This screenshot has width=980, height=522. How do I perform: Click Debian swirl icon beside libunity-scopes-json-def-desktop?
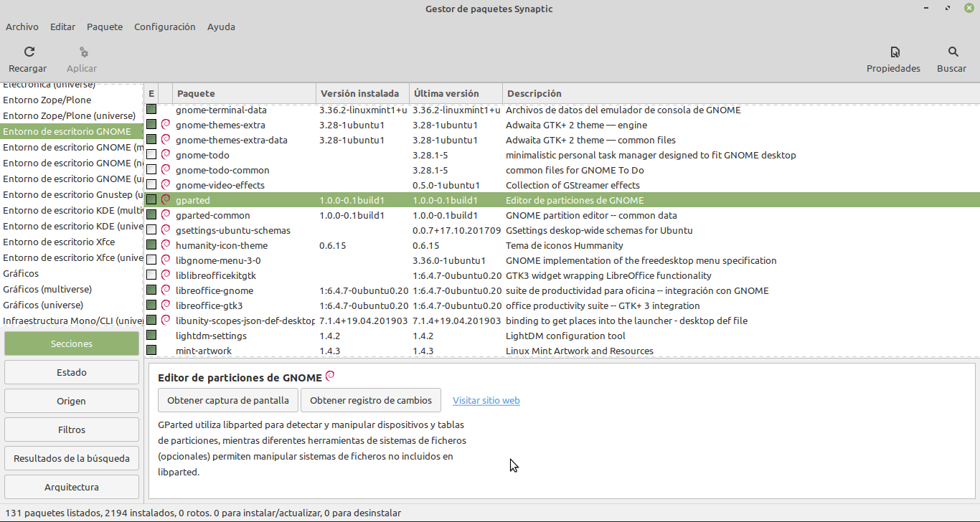coord(166,321)
